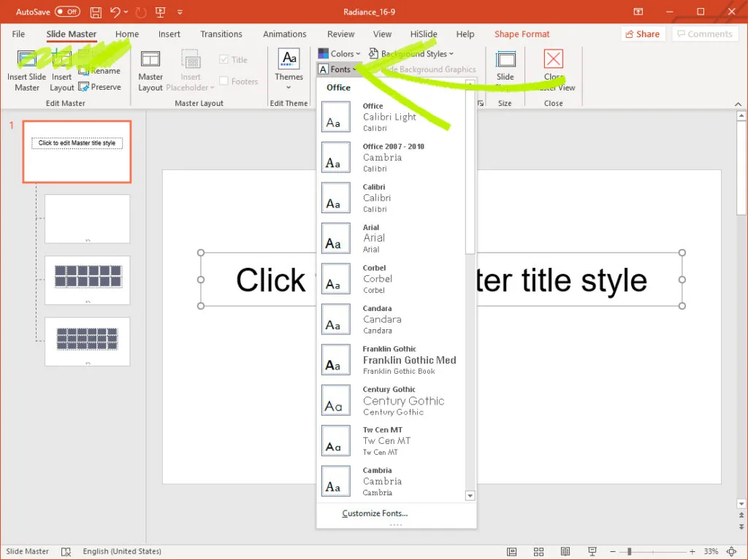Screen dimensions: 748x560
Task: Open the File tab
Action: click(x=18, y=34)
